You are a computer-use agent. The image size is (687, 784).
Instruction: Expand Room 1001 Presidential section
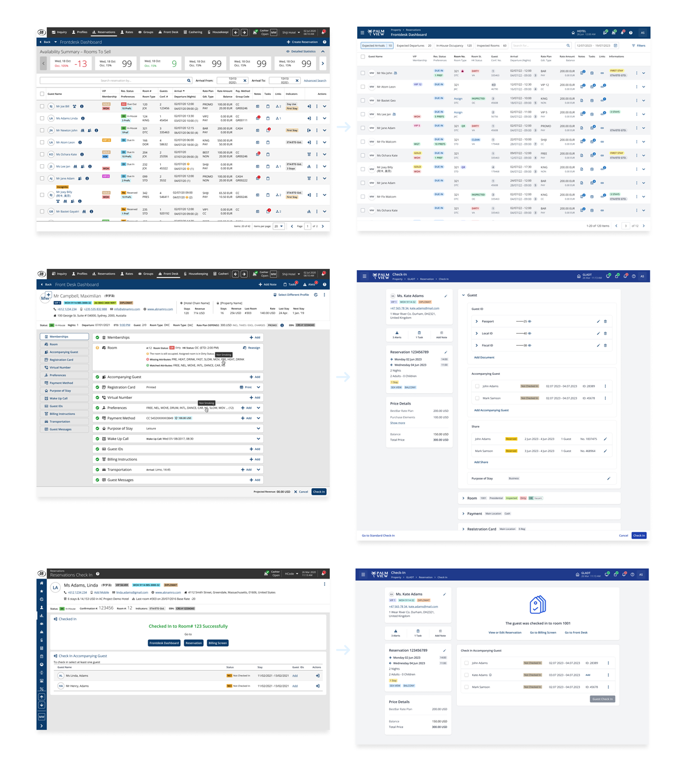coord(463,498)
